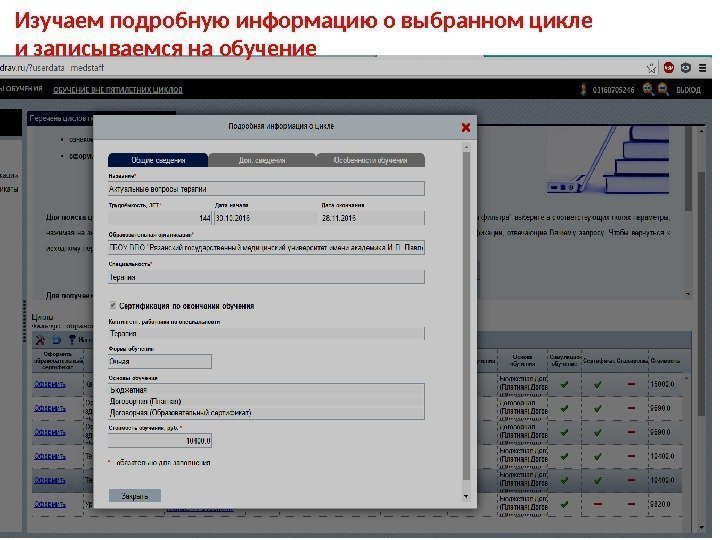Click the dialog vertical scrollbar thumb
720x540 pixels.
467,316
